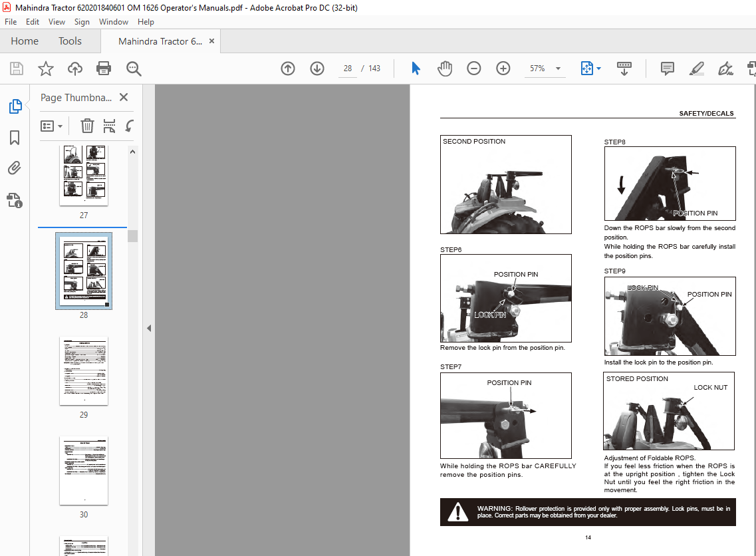Select page 27 thumbnail
This screenshot has width=756, height=556.
tap(83, 175)
